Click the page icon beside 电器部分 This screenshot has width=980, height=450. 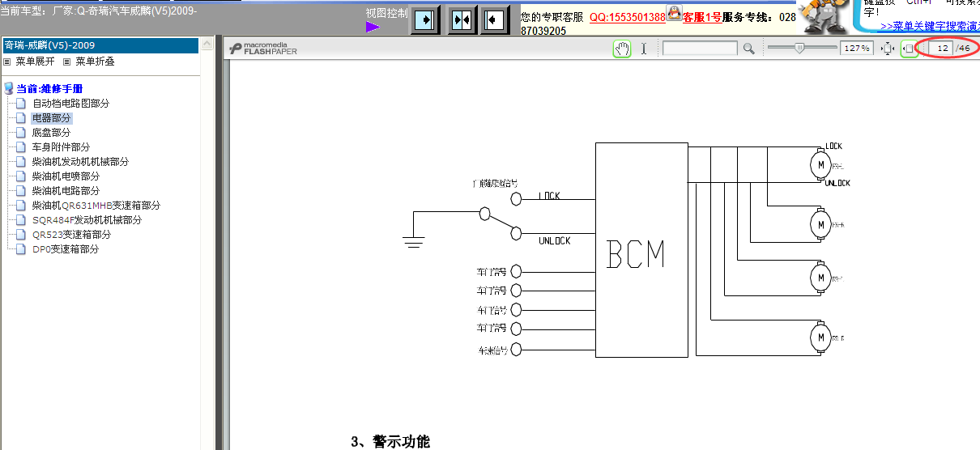point(21,118)
